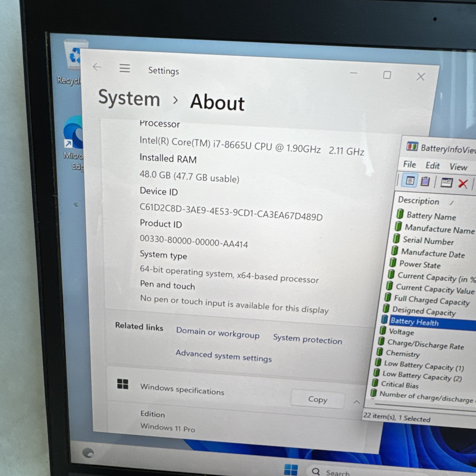Open the Domain or workgroup link
The image size is (476, 476).
click(x=218, y=333)
